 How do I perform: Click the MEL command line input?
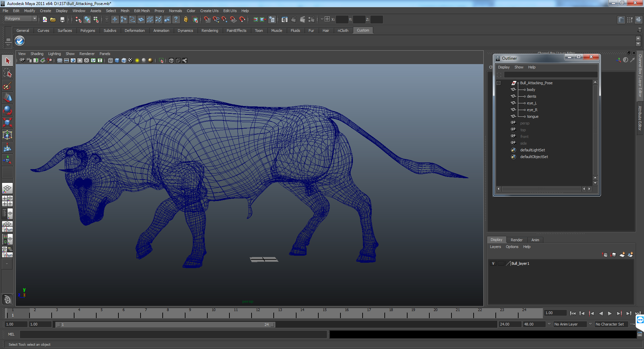tap(173, 334)
